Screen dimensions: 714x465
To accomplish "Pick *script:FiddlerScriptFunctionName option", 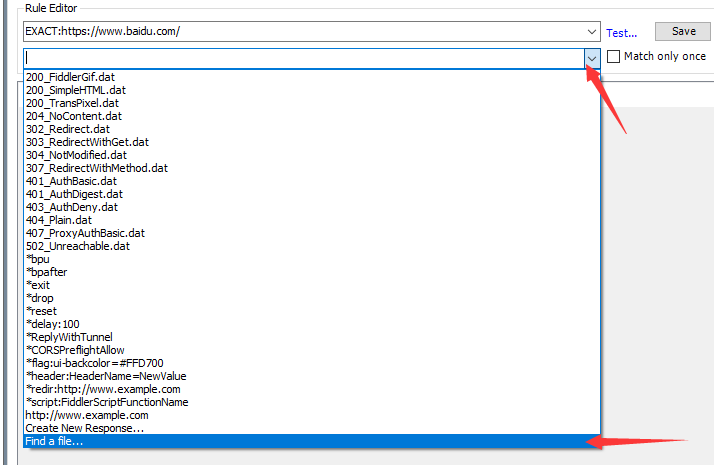I will (107, 402).
